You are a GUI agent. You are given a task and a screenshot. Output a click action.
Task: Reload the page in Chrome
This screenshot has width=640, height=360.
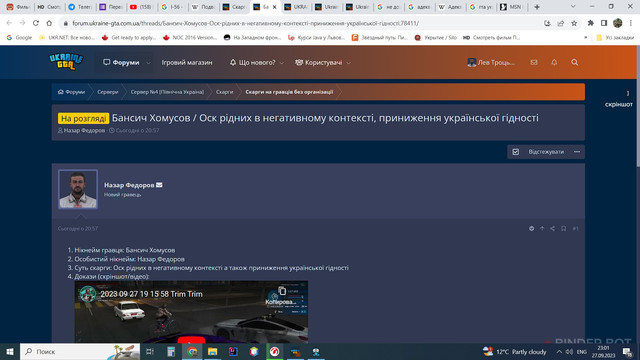coord(36,23)
